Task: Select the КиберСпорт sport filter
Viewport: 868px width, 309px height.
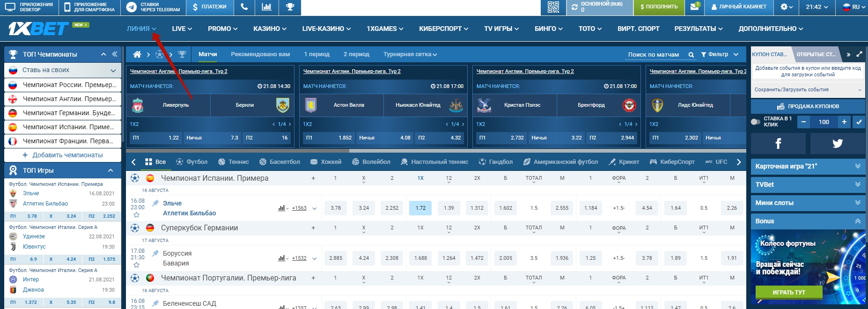Action: pyautogui.click(x=672, y=162)
